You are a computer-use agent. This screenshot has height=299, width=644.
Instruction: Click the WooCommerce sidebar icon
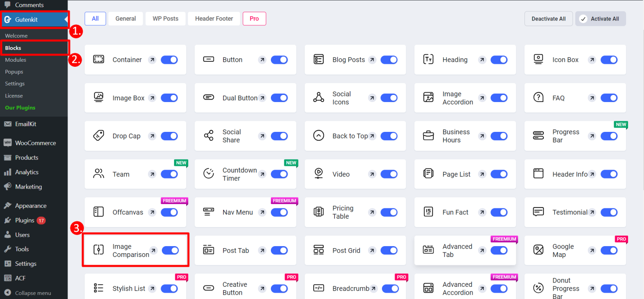(x=7, y=143)
